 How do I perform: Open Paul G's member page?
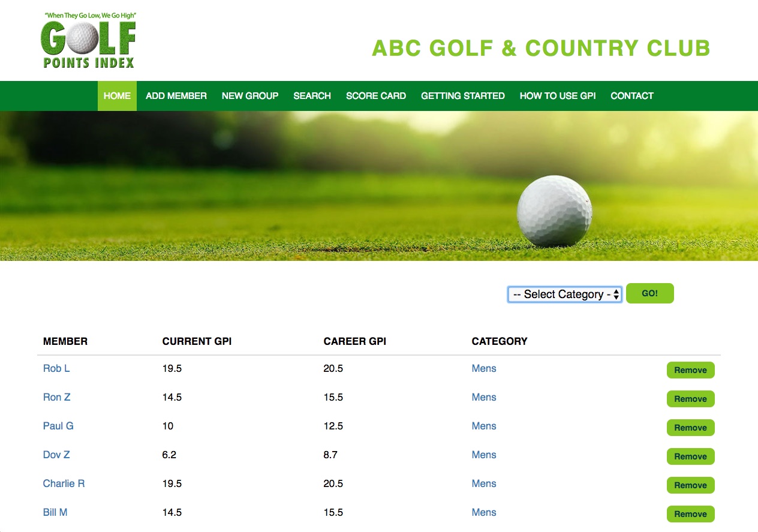click(x=58, y=426)
